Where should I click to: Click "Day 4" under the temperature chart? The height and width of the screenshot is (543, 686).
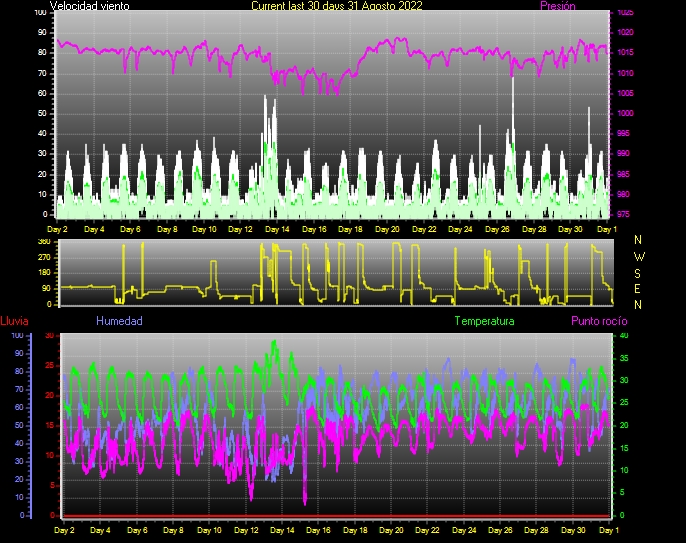tap(100, 530)
